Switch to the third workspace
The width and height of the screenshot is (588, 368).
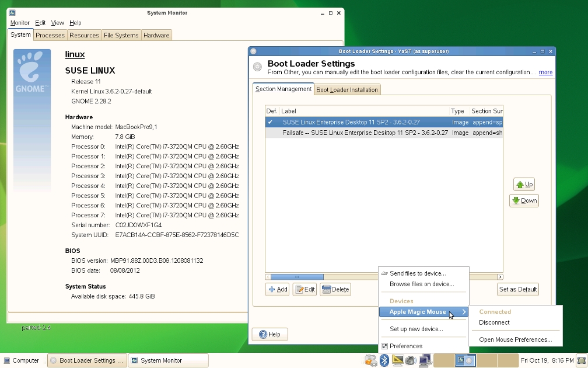(487, 360)
